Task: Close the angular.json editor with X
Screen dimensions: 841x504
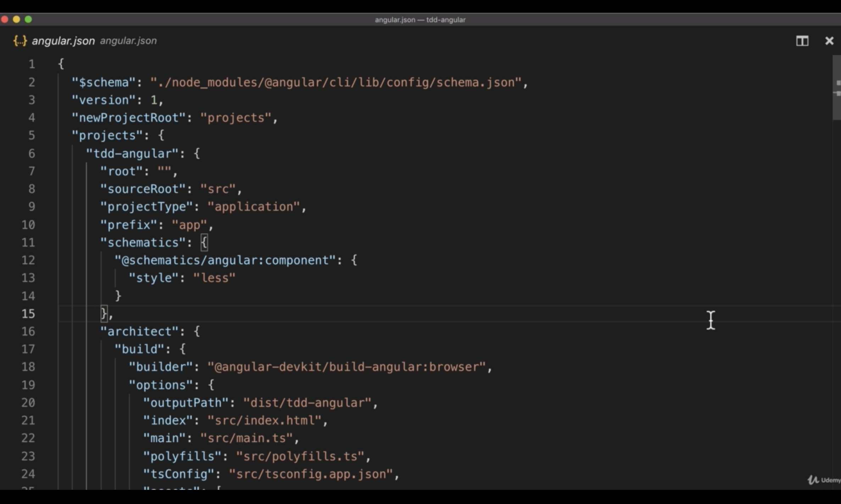Action: [x=829, y=41]
